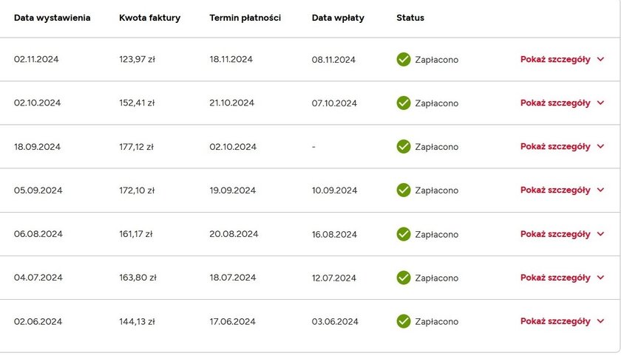
Task: Expand chevron for the 123,97 zł invoice
Action: click(x=600, y=59)
